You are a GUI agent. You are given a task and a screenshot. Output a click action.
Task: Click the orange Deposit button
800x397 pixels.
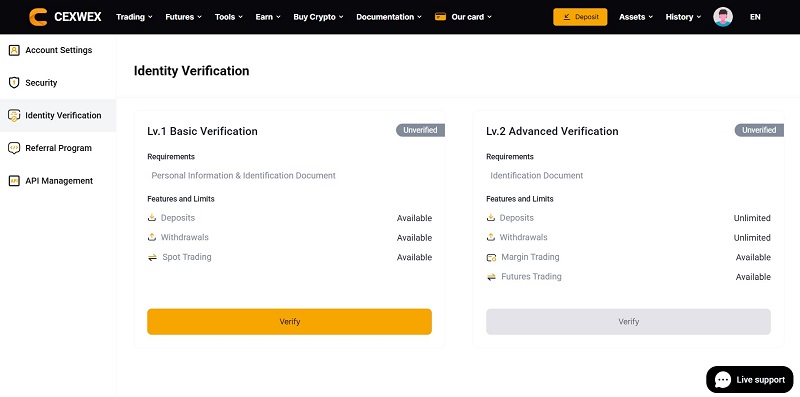[x=580, y=17]
